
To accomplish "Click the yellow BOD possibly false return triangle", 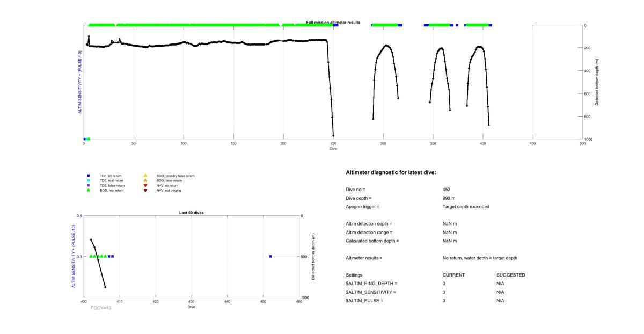I will [x=145, y=176].
